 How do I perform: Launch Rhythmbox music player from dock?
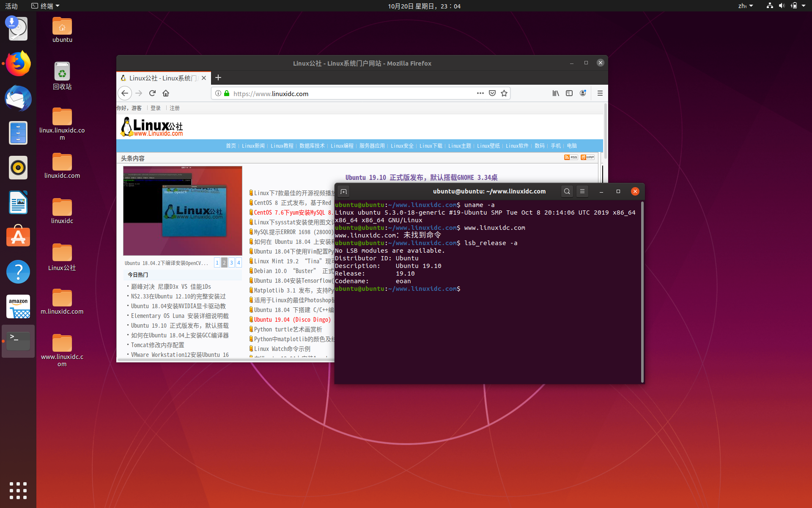click(18, 168)
